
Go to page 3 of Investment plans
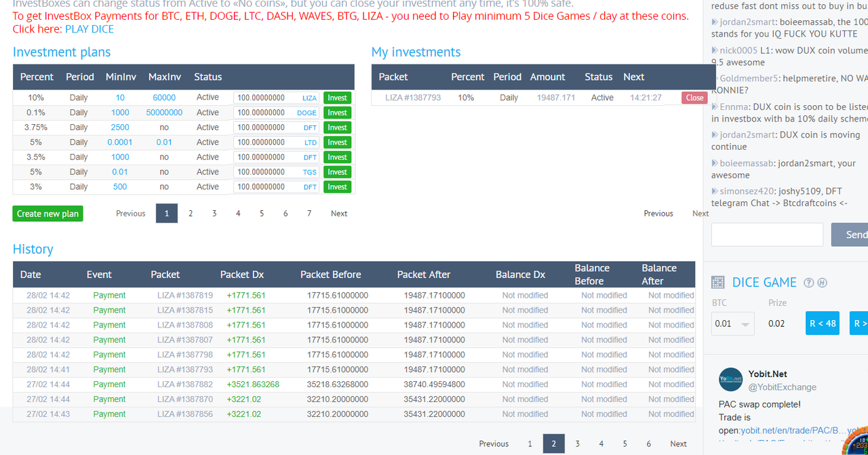point(214,214)
